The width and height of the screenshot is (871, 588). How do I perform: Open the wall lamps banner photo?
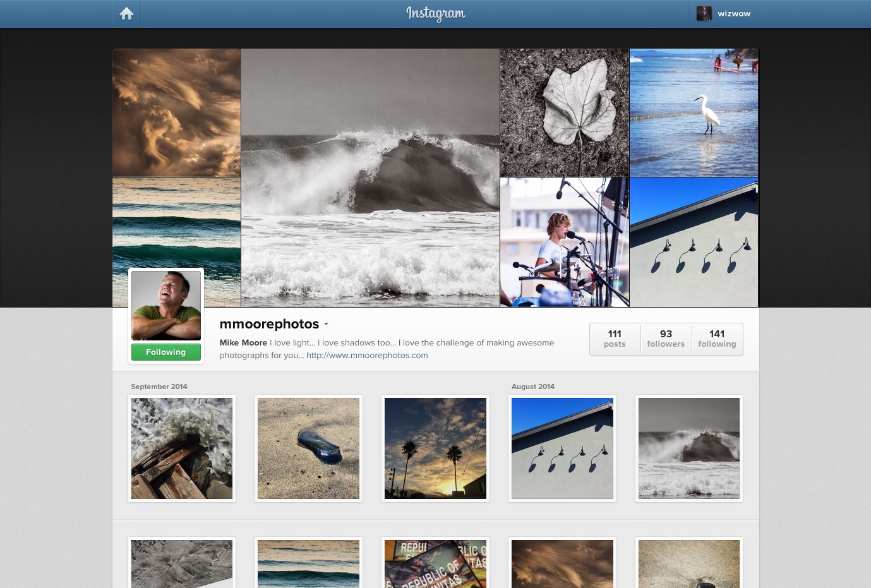[694, 242]
